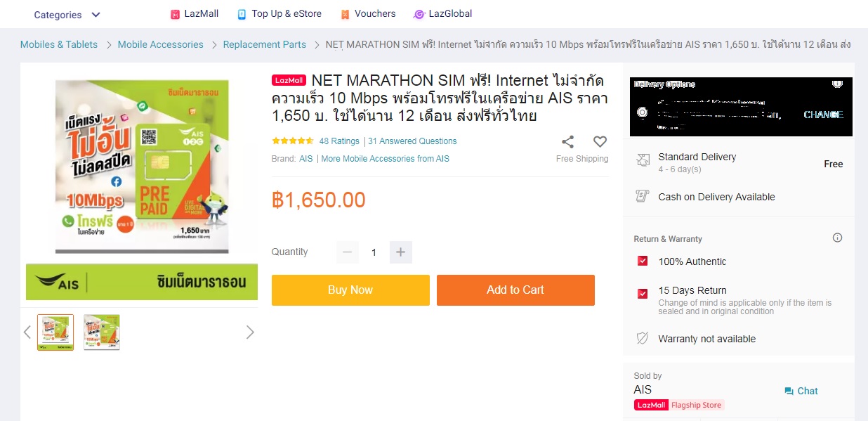Click the LazMall icon in top bar

[176, 14]
